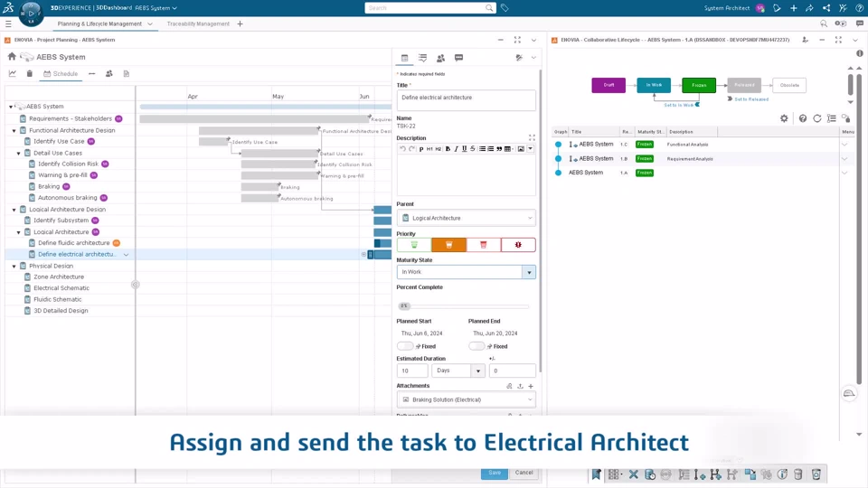Select the Schedule view tab
Screen dimensions: 868x488
tap(61, 73)
